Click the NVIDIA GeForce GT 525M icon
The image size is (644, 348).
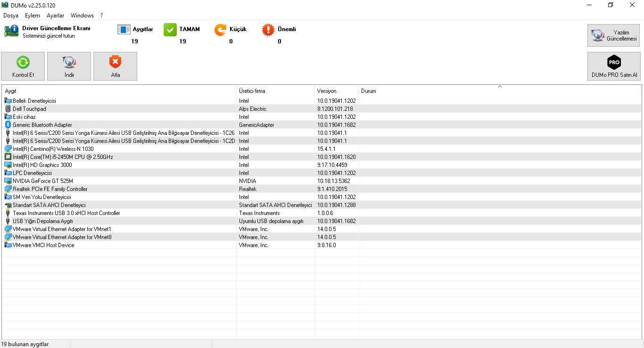pyautogui.click(x=8, y=181)
